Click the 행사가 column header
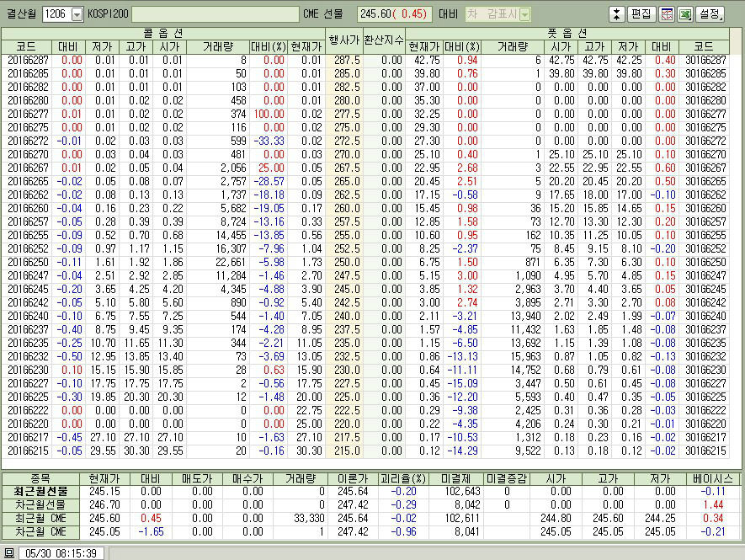 coord(343,40)
